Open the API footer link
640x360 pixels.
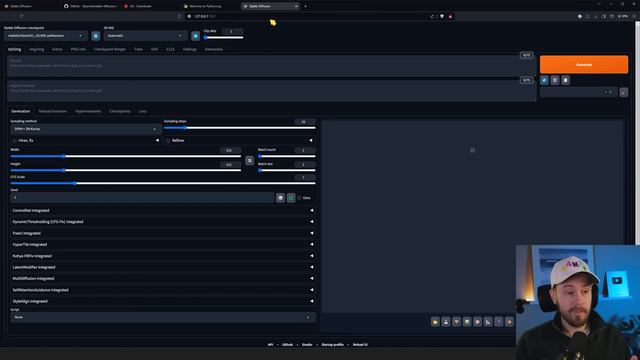[270, 344]
